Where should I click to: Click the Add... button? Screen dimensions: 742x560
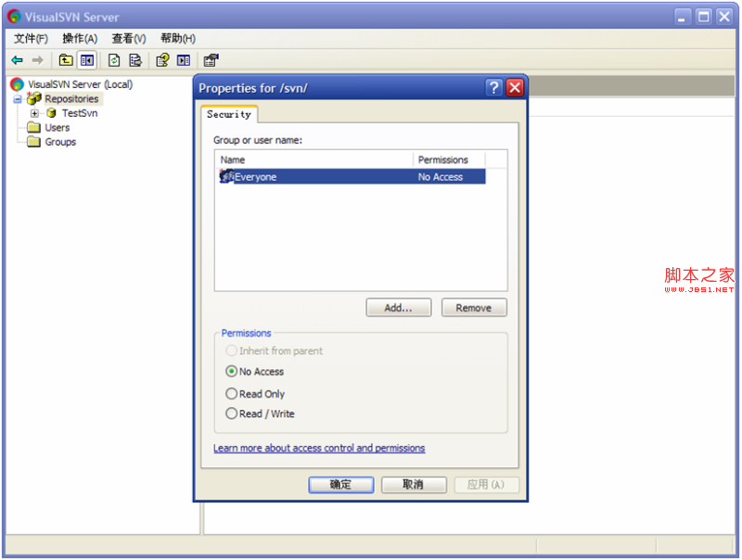coord(399,308)
